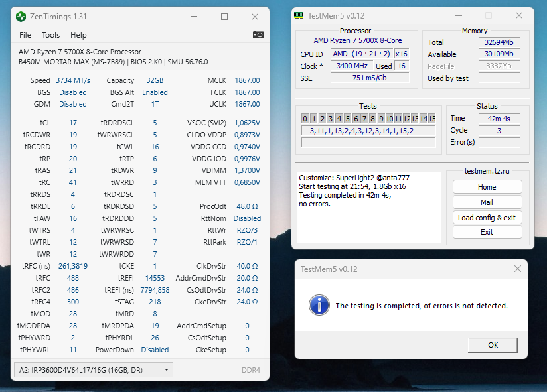
Task: Click the SSE field 751 mS/Gb
Action: point(370,78)
